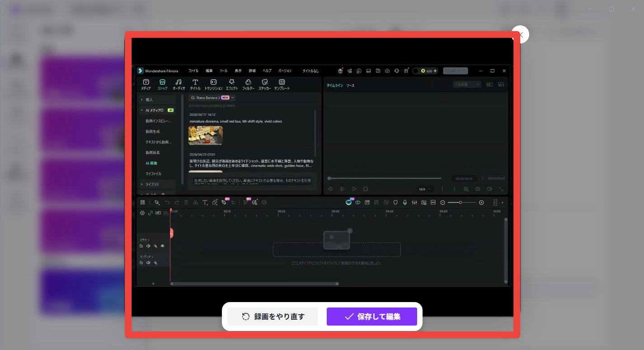
Task: Open the メディア panel in Filmora
Action: 146,85
